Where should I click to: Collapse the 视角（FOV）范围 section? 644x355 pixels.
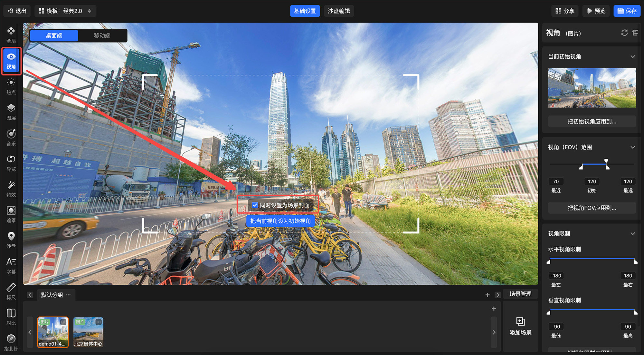[x=632, y=147]
